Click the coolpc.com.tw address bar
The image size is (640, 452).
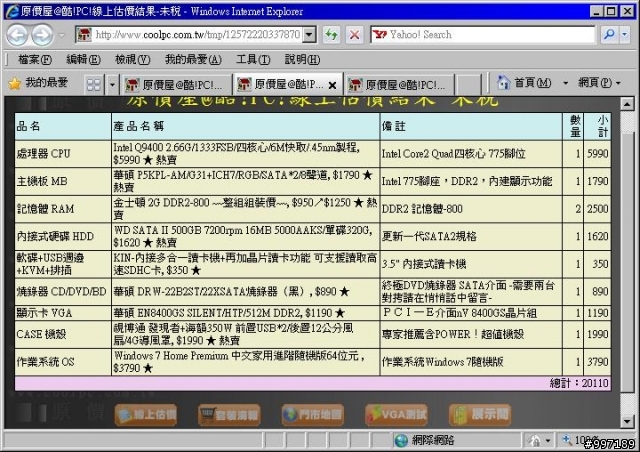[x=189, y=35]
